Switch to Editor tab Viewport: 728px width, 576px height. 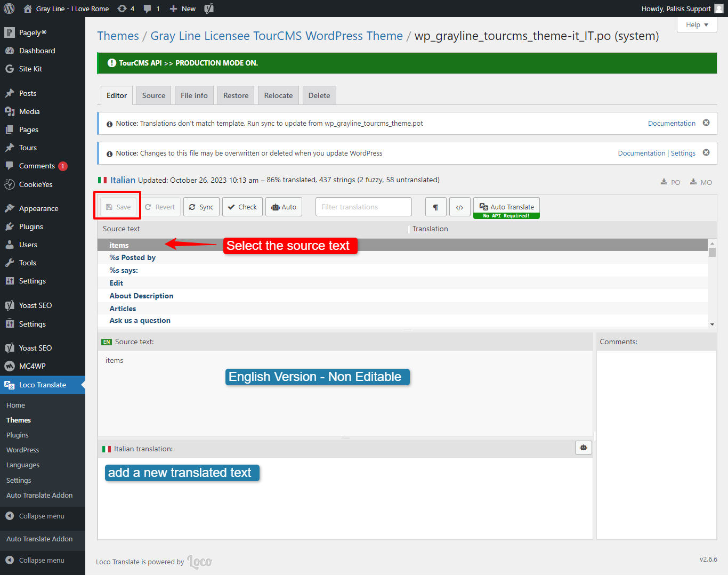click(117, 95)
